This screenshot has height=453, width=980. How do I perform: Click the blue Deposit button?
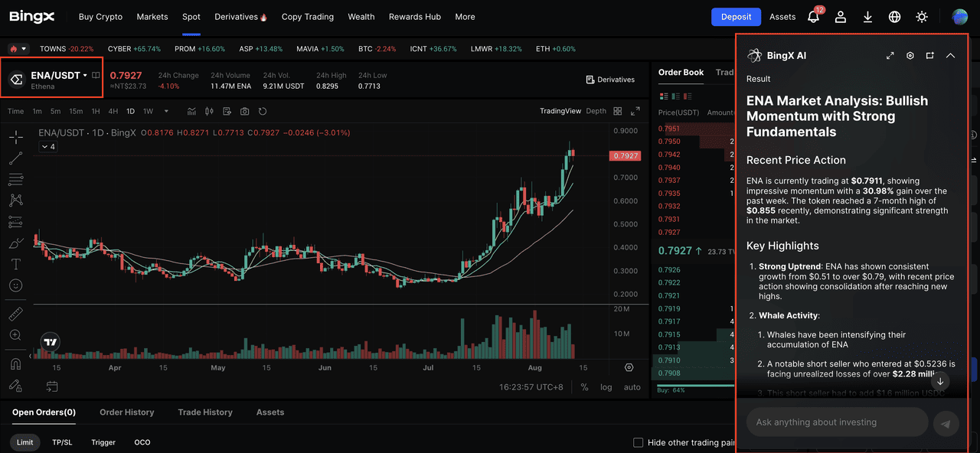pyautogui.click(x=736, y=17)
